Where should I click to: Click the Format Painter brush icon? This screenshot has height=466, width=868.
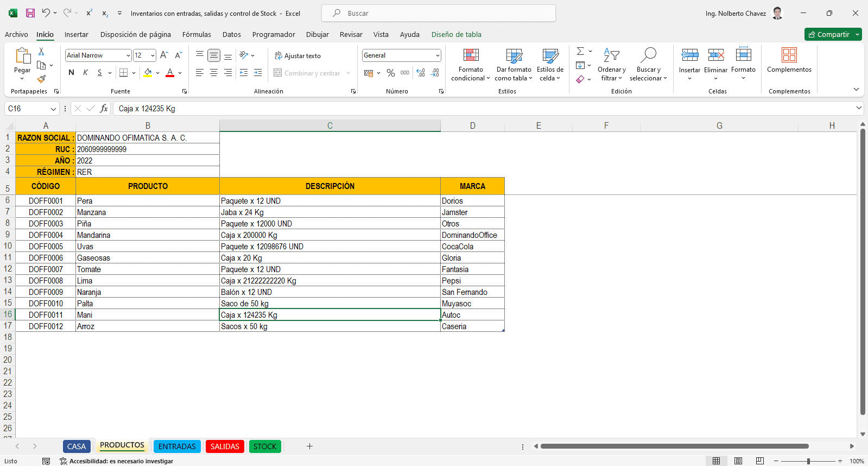point(41,79)
